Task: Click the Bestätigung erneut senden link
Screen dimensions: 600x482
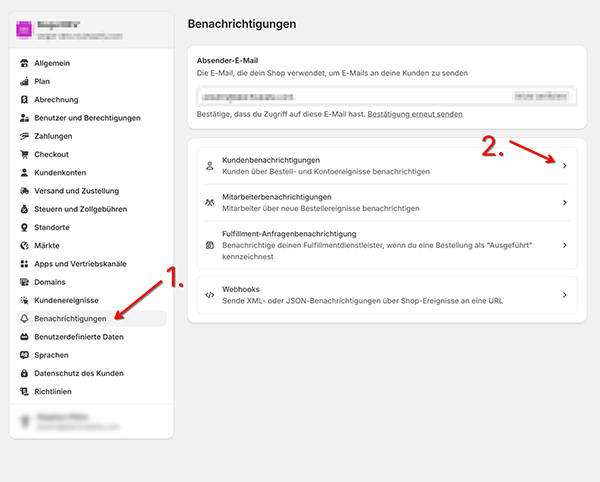Action: pyautogui.click(x=415, y=115)
